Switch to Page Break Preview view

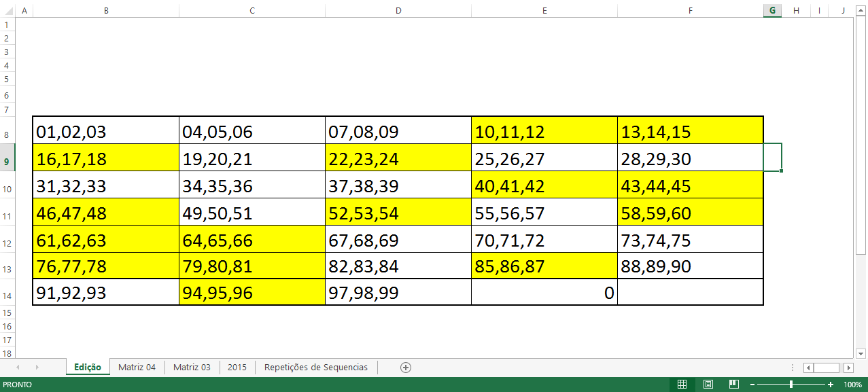(x=734, y=385)
